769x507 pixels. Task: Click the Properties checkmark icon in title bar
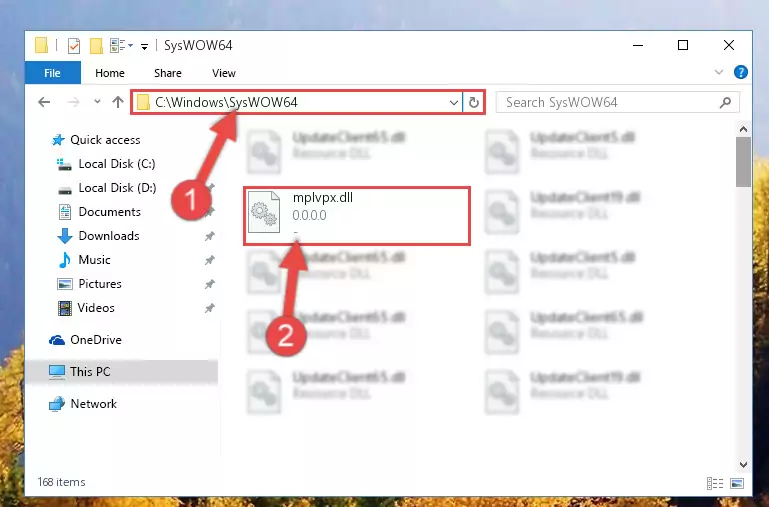click(x=74, y=46)
